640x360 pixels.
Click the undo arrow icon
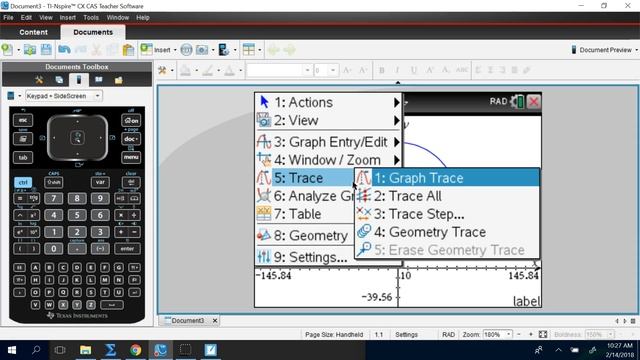click(64, 50)
